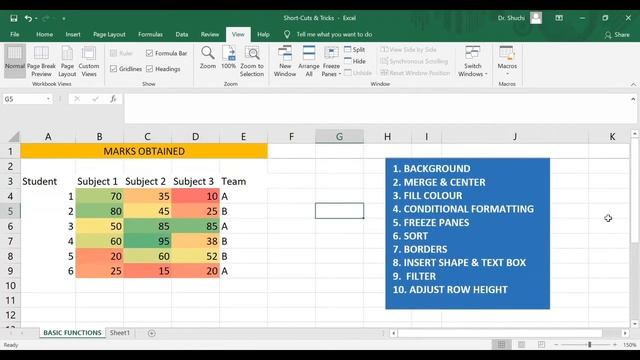Viewport: 640px width, 360px height.
Task: Click the Macros icon
Action: tap(507, 53)
